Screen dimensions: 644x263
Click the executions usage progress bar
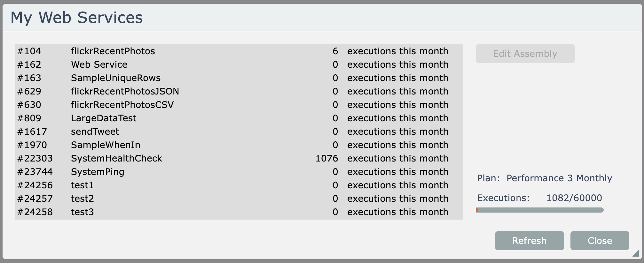(540, 210)
